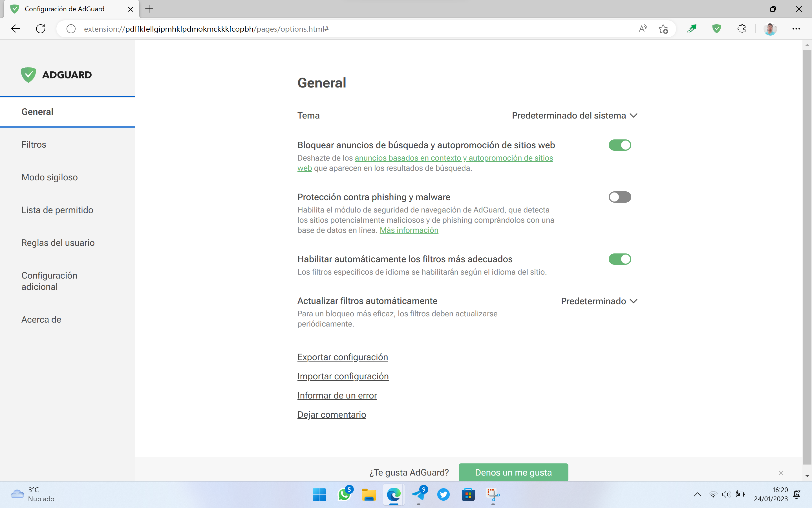
Task: Open the notification center icon
Action: pos(797,494)
